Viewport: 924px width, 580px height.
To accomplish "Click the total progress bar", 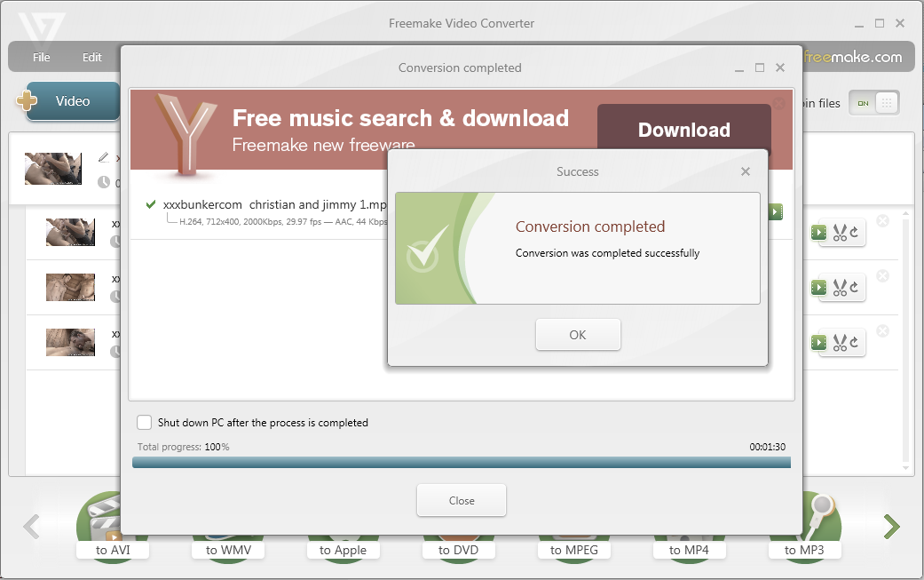I will pyautogui.click(x=461, y=462).
